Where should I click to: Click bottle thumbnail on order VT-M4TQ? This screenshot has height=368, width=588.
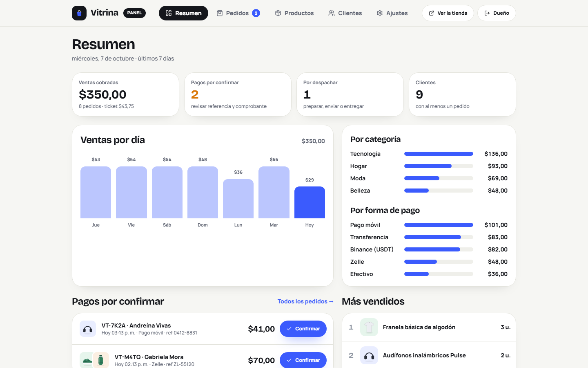coord(100,360)
